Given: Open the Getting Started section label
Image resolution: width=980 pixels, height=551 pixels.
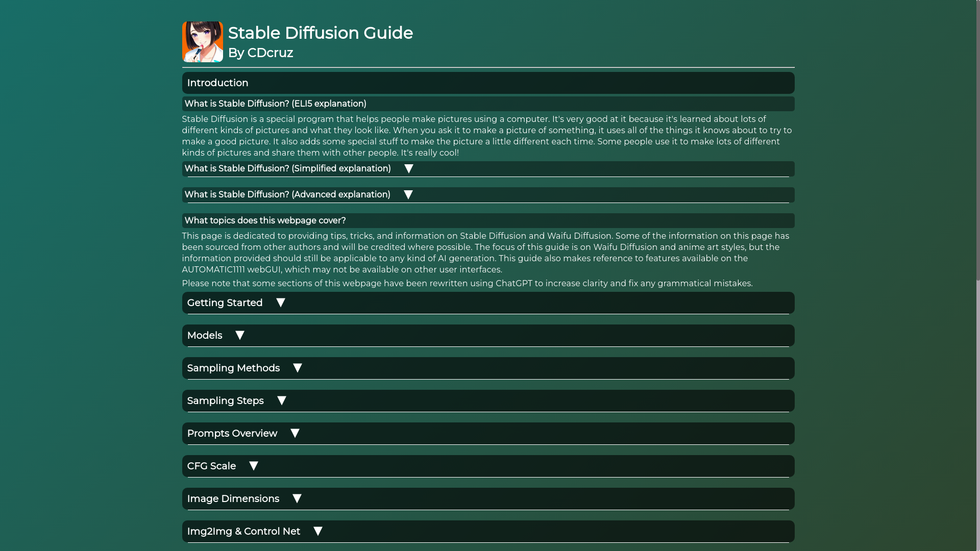Looking at the screenshot, I should click(225, 303).
